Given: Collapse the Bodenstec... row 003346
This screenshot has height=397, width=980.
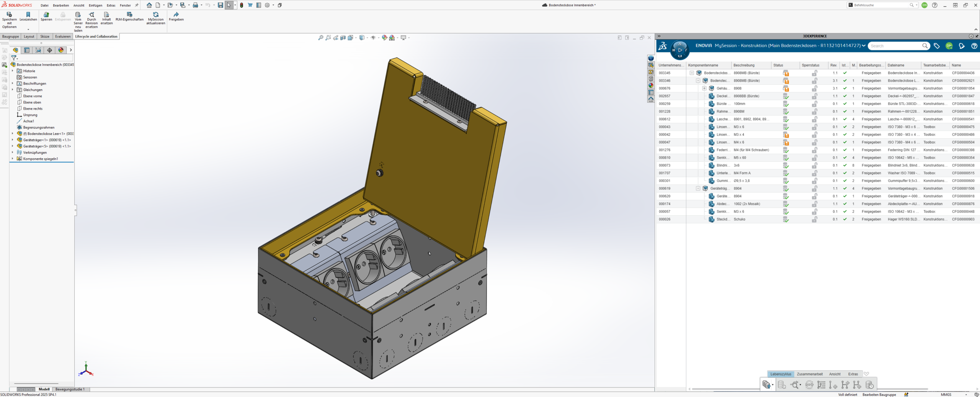Looking at the screenshot, I should (x=698, y=80).
